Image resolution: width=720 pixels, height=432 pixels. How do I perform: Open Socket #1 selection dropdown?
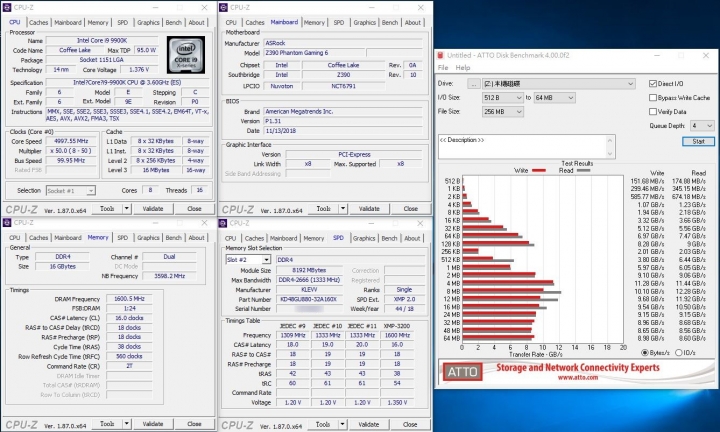(71, 191)
